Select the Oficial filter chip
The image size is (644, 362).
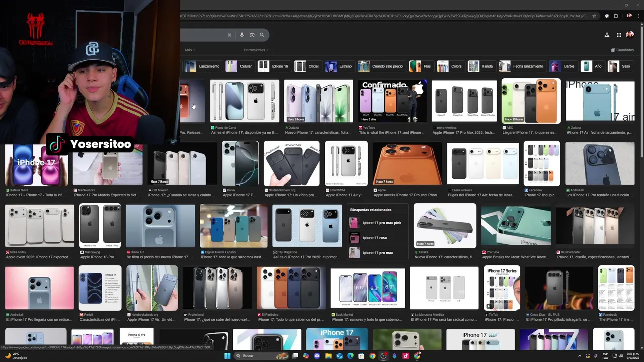click(307, 66)
